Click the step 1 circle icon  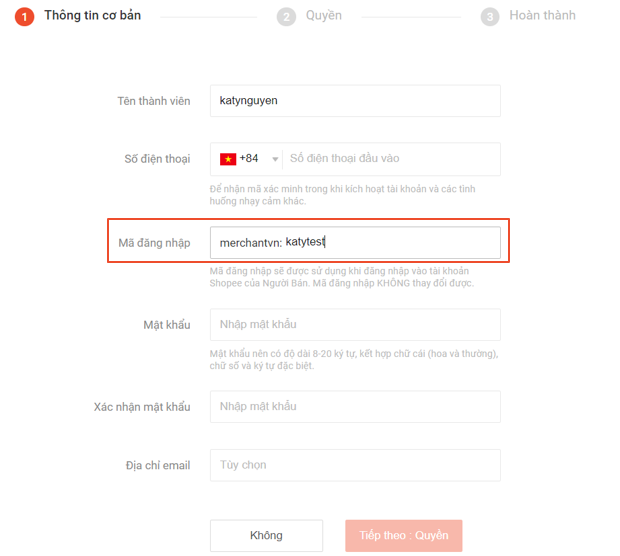coord(25,17)
